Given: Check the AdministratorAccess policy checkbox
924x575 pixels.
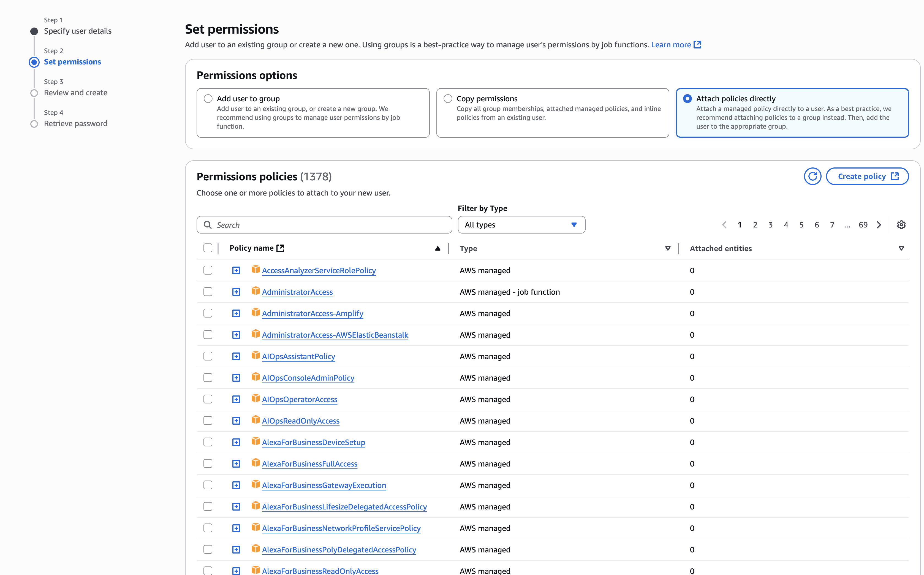Looking at the screenshot, I should point(208,292).
